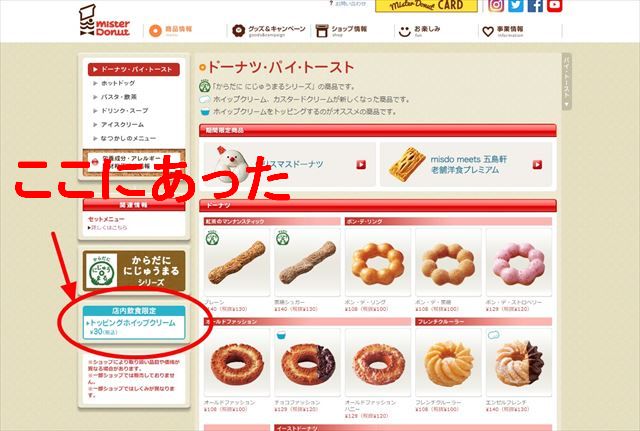The image size is (640, 431).
Task: Click red arrow on misdo meets banner
Action: pyautogui.click(x=537, y=164)
